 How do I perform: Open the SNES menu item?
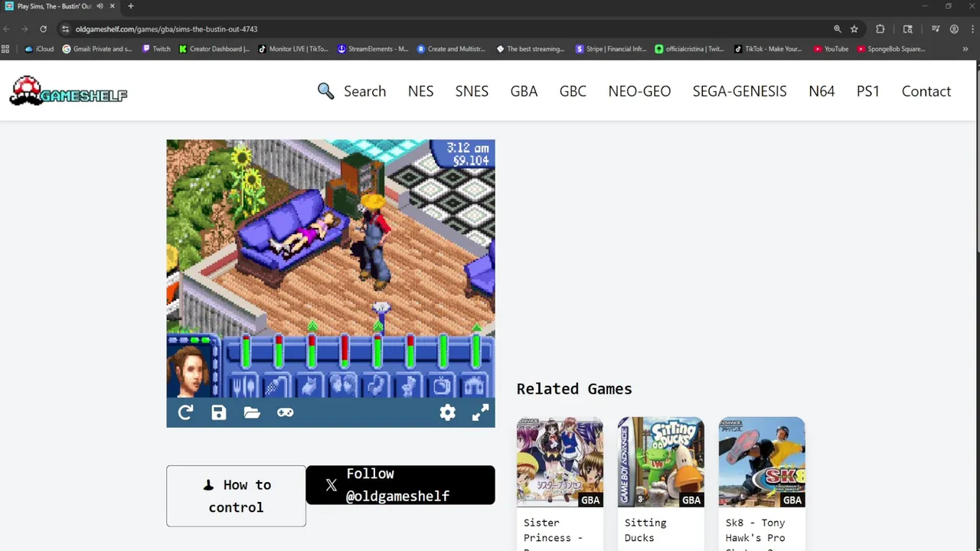click(472, 91)
